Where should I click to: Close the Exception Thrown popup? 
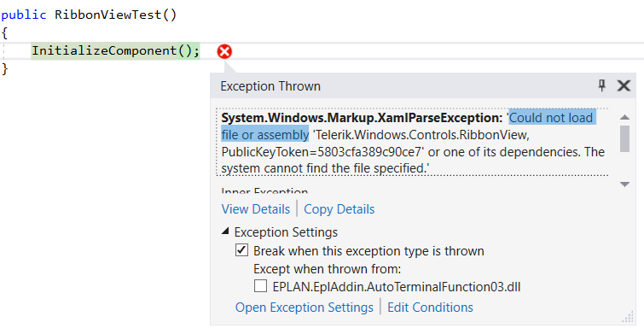[624, 85]
